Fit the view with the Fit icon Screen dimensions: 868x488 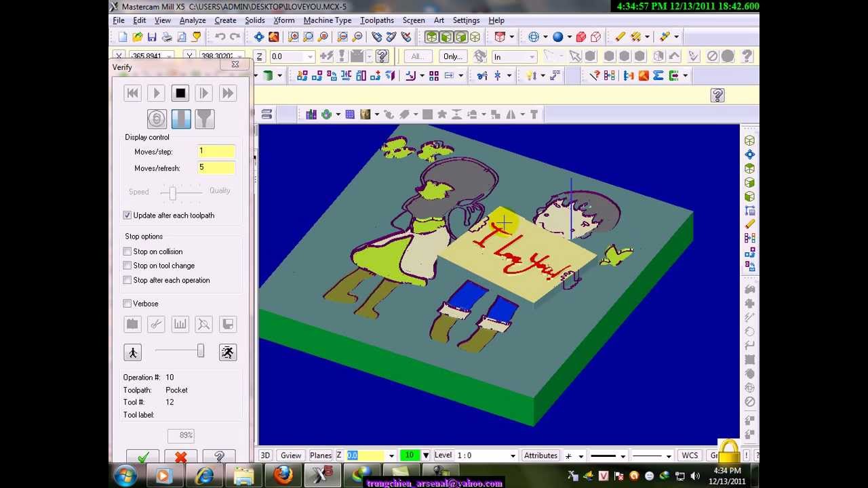[x=259, y=37]
